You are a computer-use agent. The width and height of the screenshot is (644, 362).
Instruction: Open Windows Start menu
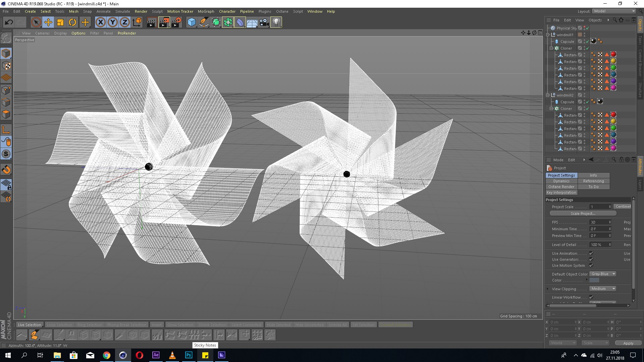8,355
